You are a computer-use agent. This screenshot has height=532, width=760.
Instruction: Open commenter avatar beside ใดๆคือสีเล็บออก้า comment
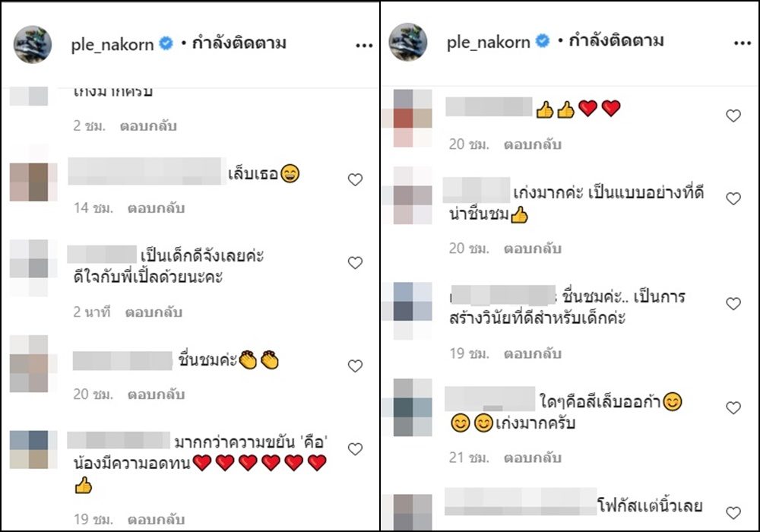[x=412, y=408]
